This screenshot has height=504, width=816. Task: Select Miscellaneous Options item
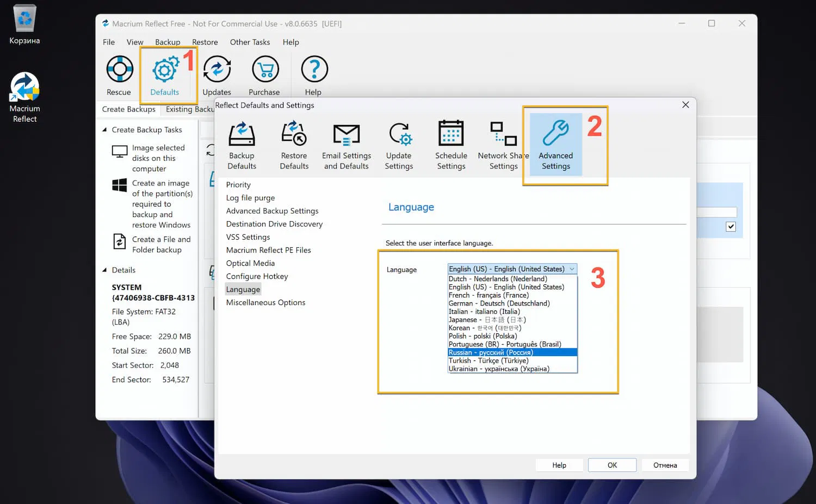(266, 302)
